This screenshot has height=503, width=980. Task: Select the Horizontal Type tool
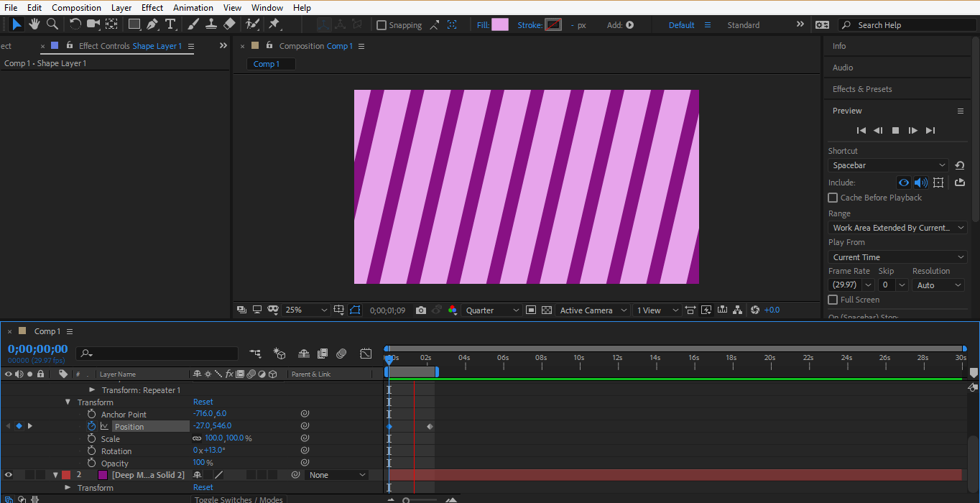tap(170, 24)
